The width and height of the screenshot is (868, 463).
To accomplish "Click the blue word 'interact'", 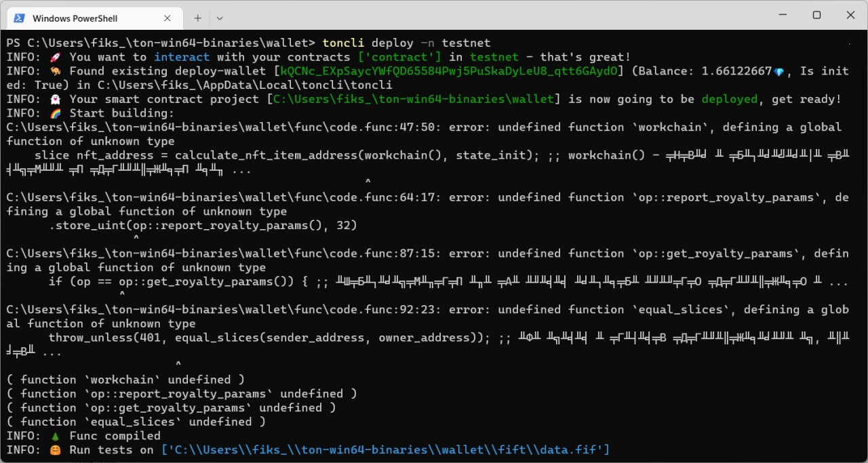I will (x=182, y=57).
